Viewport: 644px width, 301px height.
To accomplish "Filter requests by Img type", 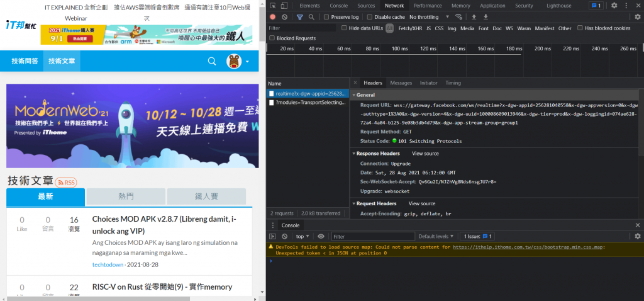I will tap(452, 28).
